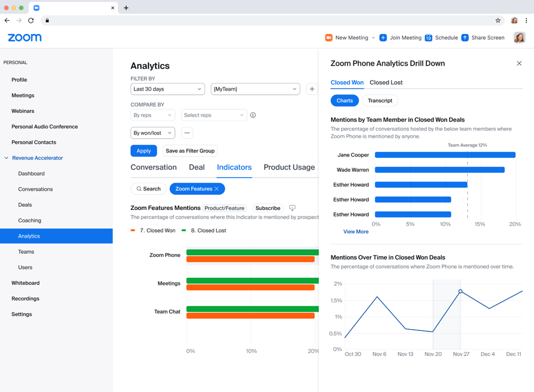Open Coaching in the sidebar

[x=30, y=221]
